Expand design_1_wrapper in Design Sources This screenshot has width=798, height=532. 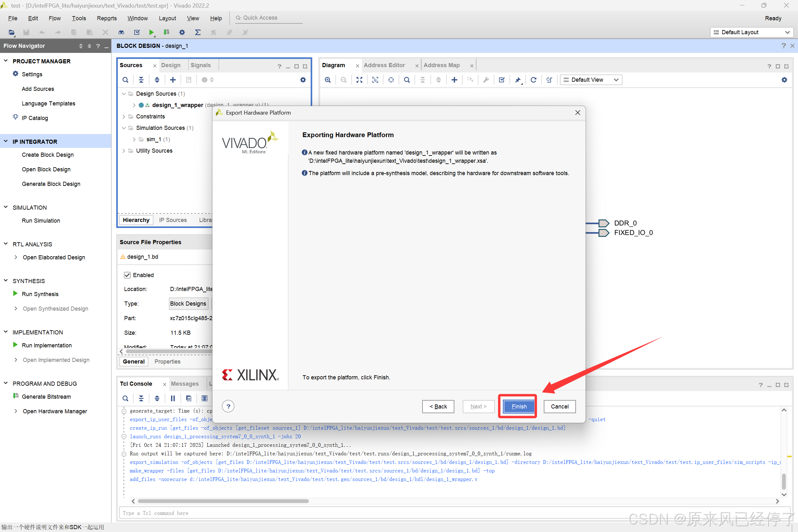[x=134, y=105]
